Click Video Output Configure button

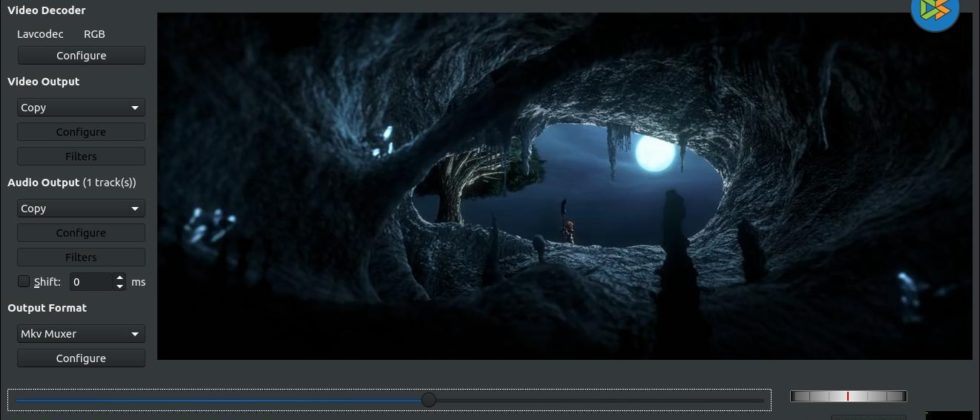pos(81,132)
